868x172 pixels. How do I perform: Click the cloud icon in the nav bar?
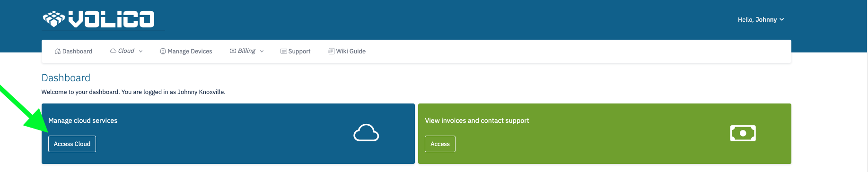click(113, 51)
